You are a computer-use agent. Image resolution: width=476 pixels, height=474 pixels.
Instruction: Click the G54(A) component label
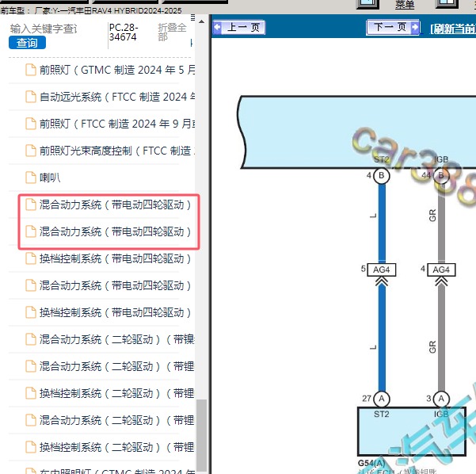click(371, 463)
